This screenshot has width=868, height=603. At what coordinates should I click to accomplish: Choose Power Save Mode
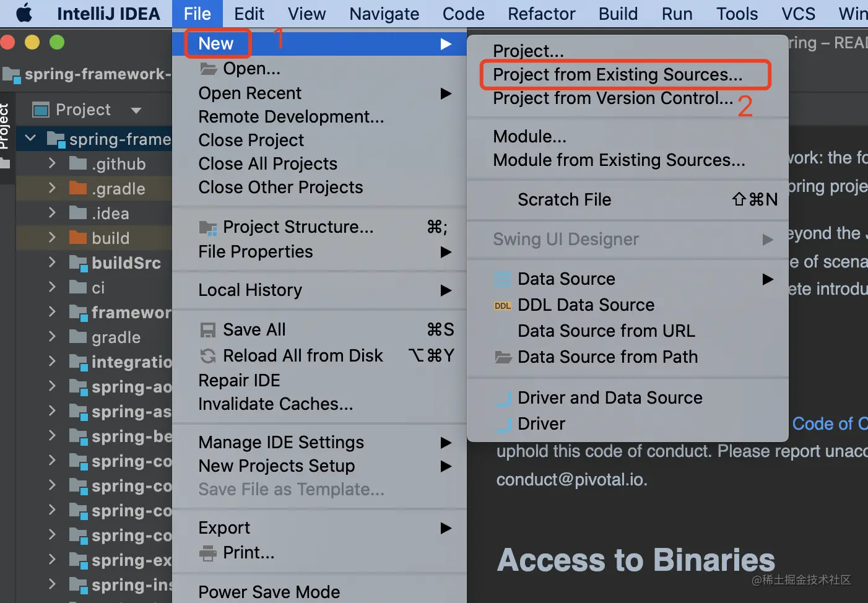pyautogui.click(x=269, y=592)
